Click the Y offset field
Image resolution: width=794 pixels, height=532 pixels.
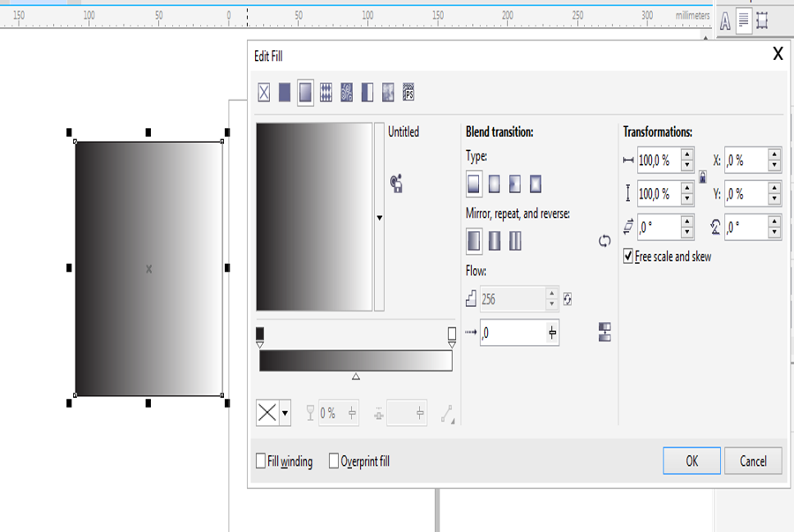pos(746,194)
